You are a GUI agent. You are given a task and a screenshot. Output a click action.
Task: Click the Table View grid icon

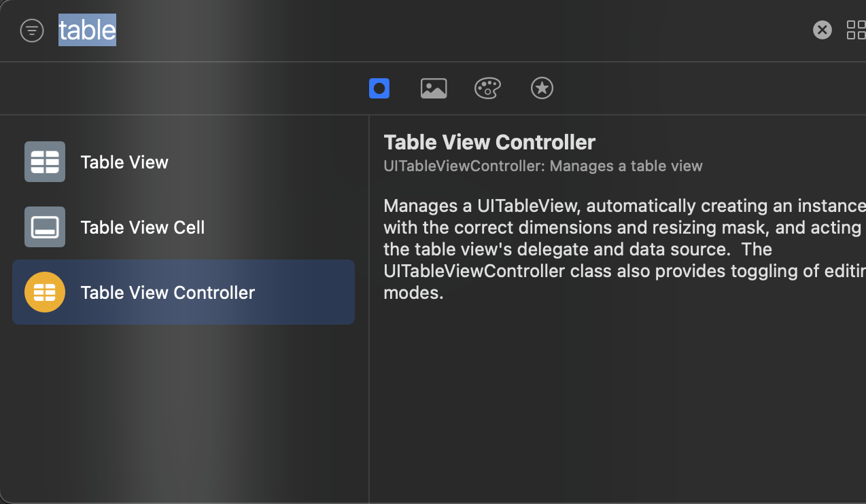[x=45, y=162]
